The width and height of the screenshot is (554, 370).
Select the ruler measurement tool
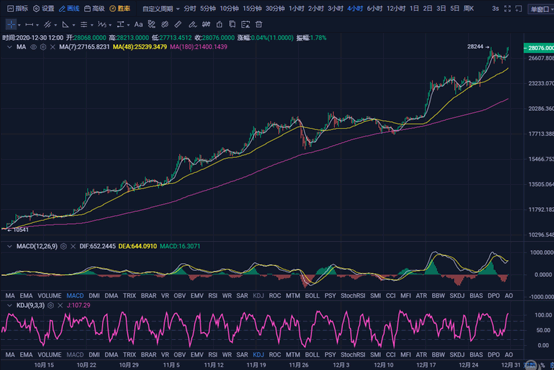[178, 24]
